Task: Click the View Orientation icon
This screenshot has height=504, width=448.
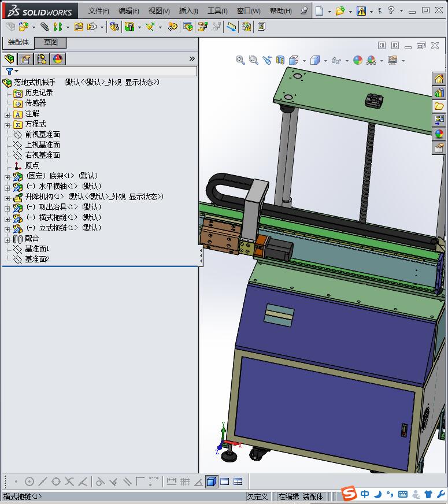Action: coord(294,60)
